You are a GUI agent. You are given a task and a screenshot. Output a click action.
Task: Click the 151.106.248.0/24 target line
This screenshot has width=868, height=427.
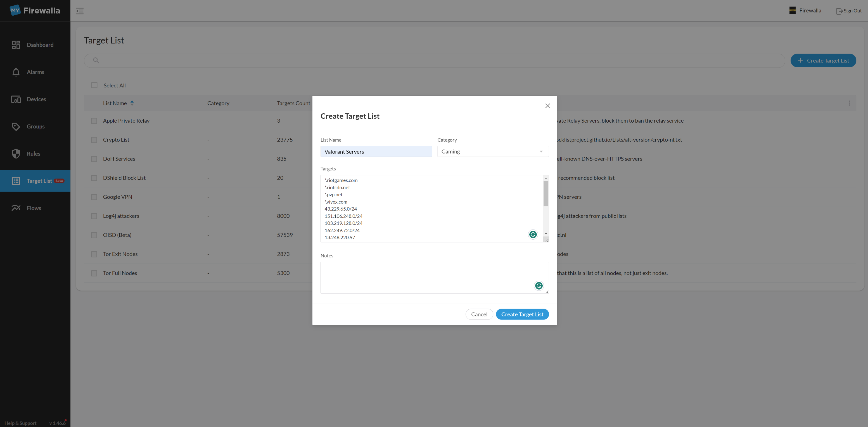tap(343, 216)
